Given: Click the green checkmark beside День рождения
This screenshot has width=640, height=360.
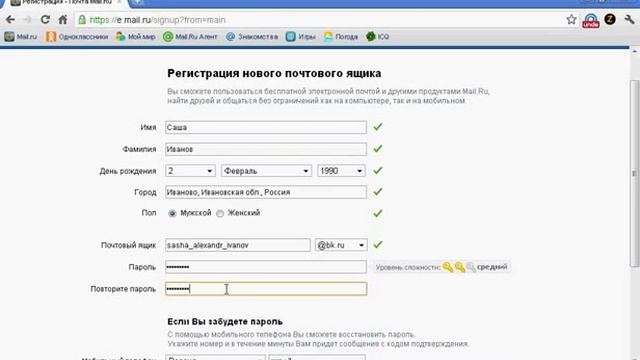Looking at the screenshot, I should pos(378,170).
